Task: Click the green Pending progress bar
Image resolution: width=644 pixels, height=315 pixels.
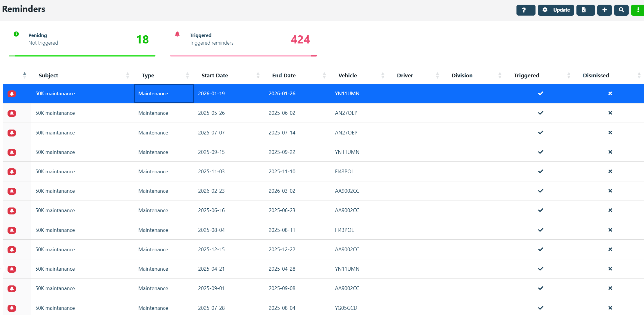Action: [x=82, y=55]
